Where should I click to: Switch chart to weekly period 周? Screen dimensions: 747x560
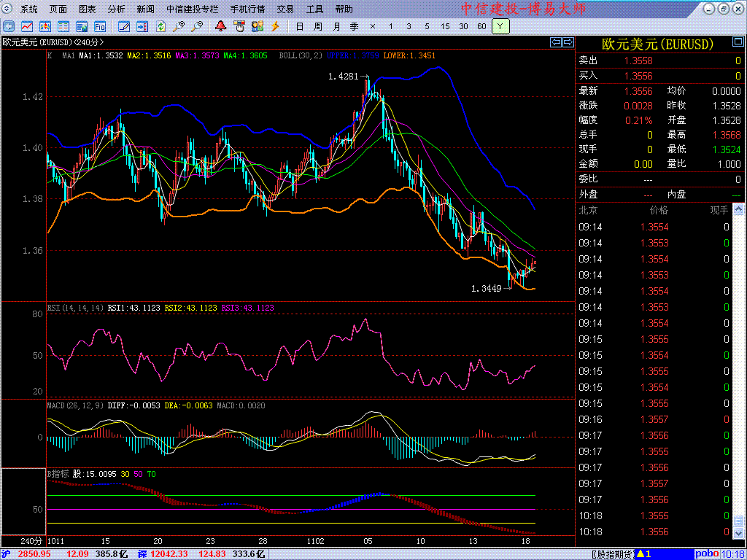pos(318,26)
